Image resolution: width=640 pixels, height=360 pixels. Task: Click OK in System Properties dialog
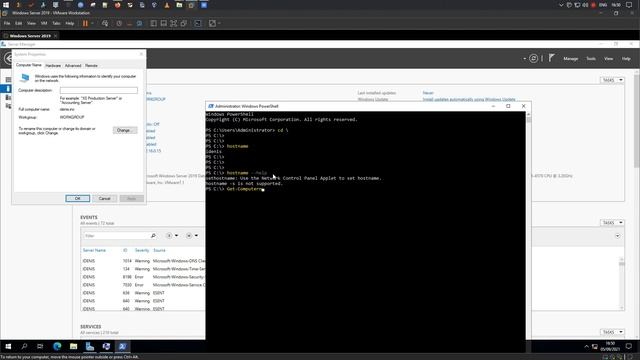tap(78, 198)
